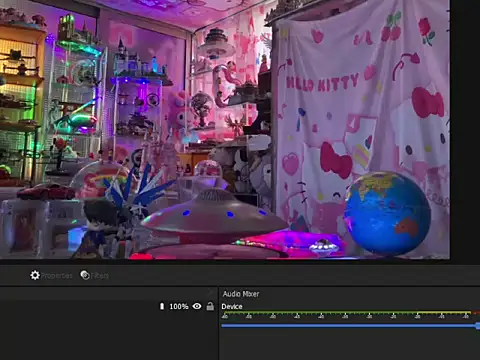This screenshot has width=480, height=360.
Task: Toggle source visibility with the eye icon
Action: [197, 306]
